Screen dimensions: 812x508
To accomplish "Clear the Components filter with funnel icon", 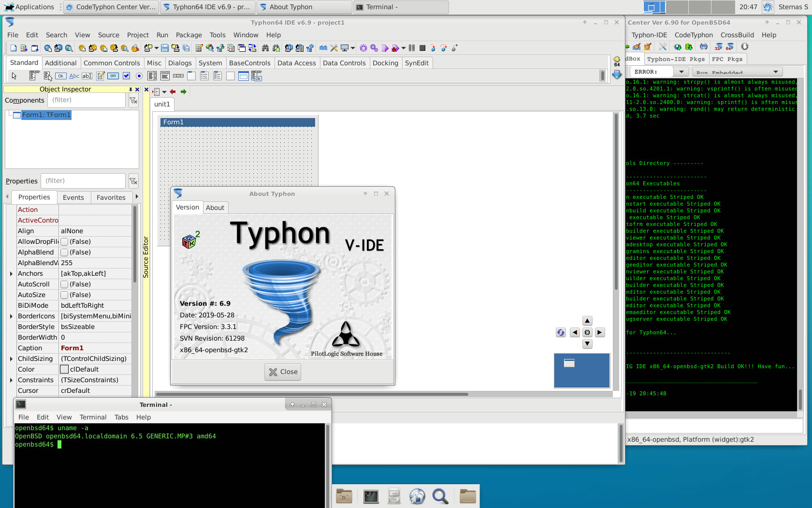I will pyautogui.click(x=133, y=101).
